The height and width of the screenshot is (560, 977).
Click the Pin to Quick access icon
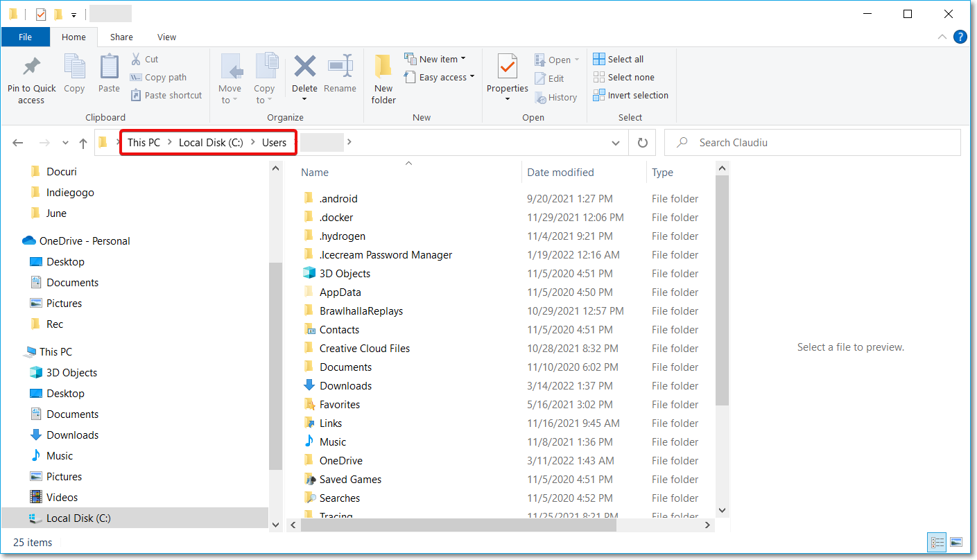pyautogui.click(x=31, y=67)
